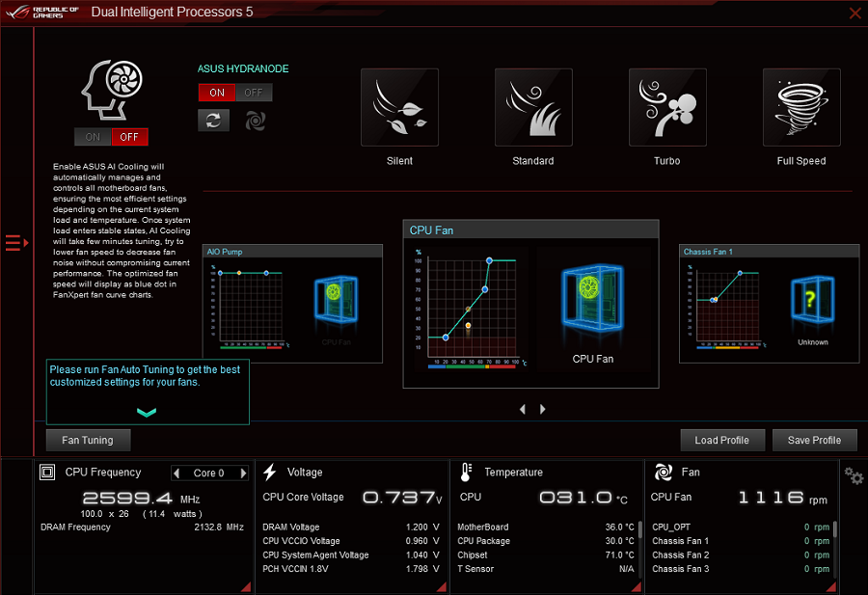
Task: Expand the Temperature panel corner
Action: 637,586
